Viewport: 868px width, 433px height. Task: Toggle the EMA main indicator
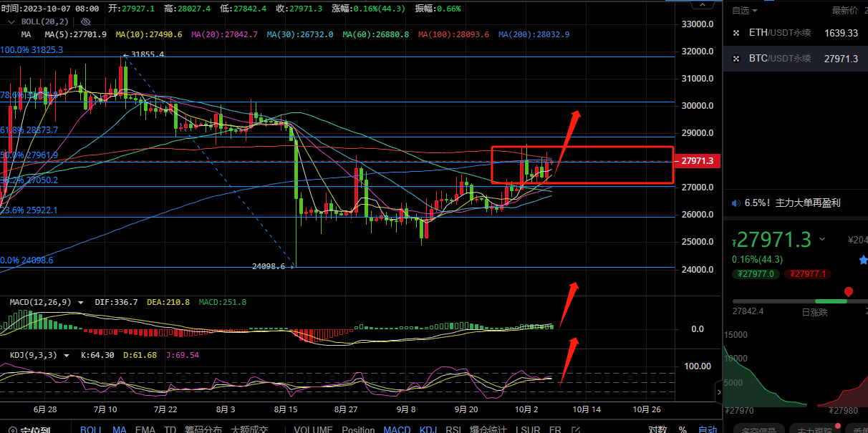point(145,430)
